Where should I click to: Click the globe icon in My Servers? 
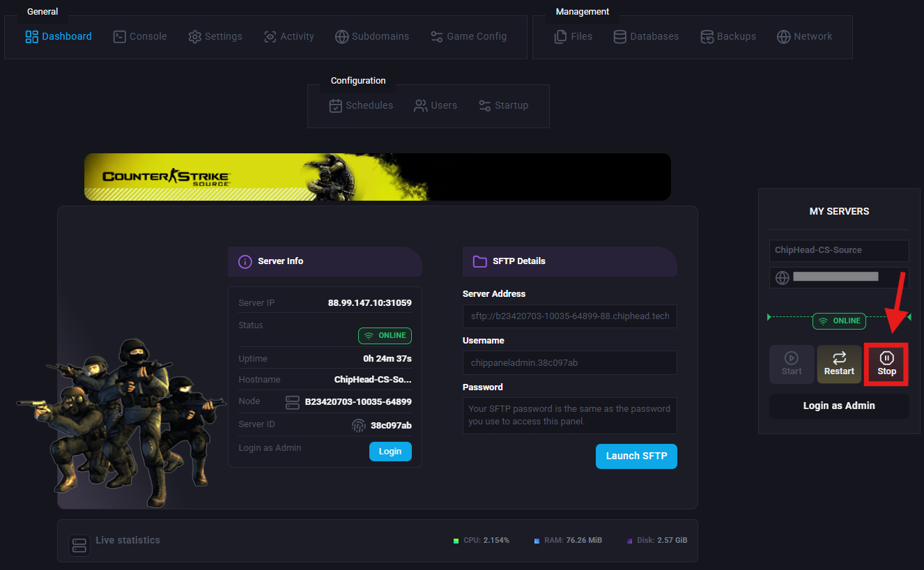tap(783, 277)
